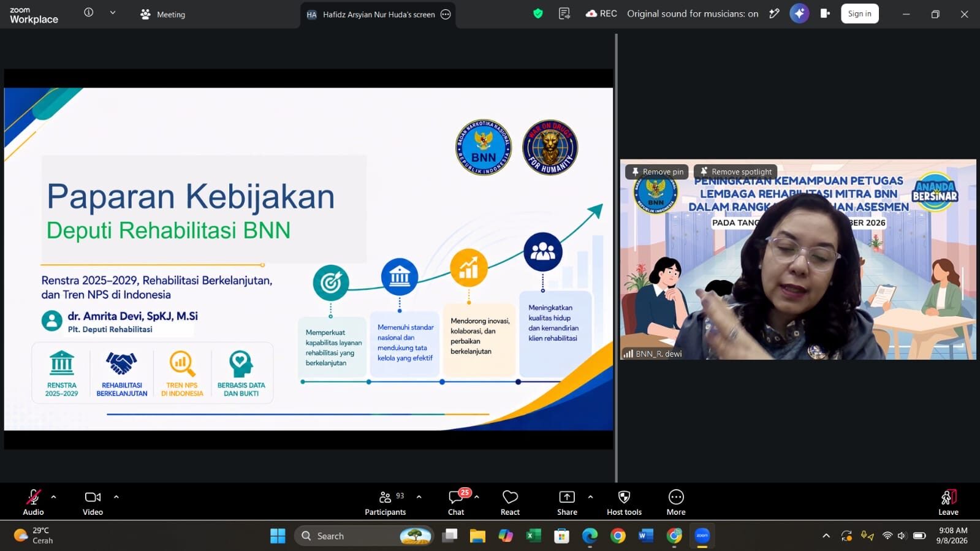980x551 pixels.
Task: Open clock showing 9:08 AM
Action: [953, 536]
